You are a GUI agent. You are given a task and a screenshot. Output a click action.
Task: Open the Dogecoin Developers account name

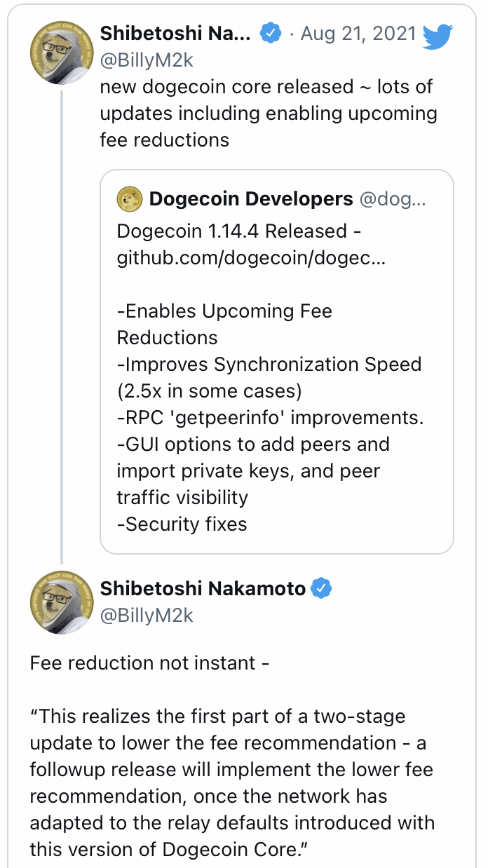tap(251, 199)
